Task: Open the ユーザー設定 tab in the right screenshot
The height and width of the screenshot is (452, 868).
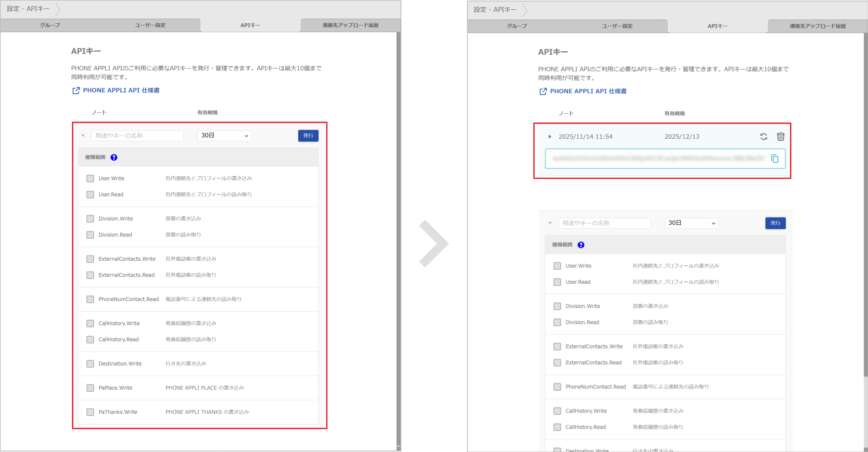Action: [617, 26]
